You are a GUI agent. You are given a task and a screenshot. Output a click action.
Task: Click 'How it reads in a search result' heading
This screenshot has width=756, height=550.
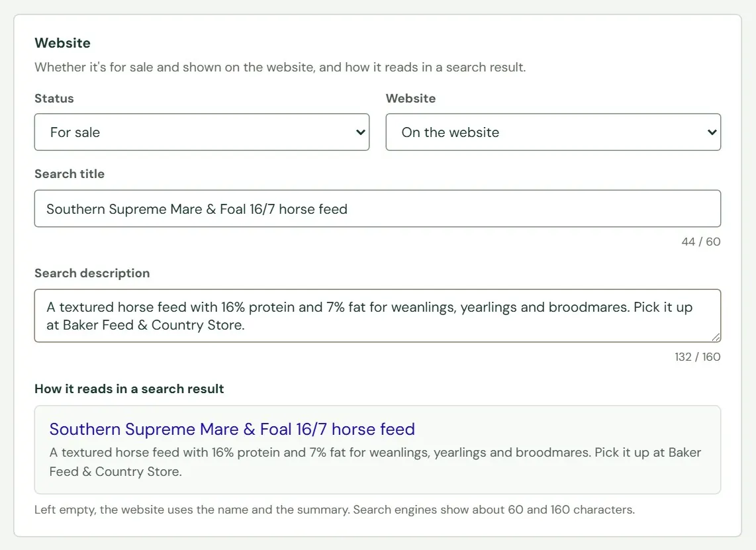coord(129,389)
